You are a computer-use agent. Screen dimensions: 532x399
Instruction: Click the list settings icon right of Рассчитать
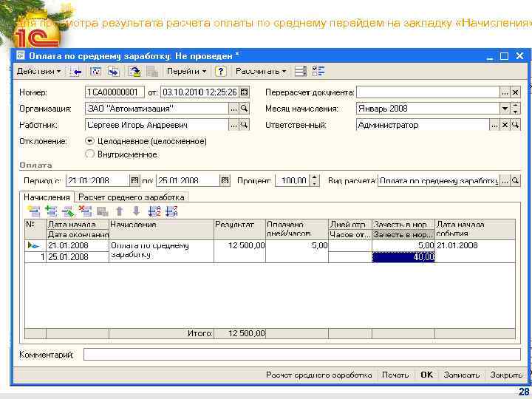coord(301,71)
